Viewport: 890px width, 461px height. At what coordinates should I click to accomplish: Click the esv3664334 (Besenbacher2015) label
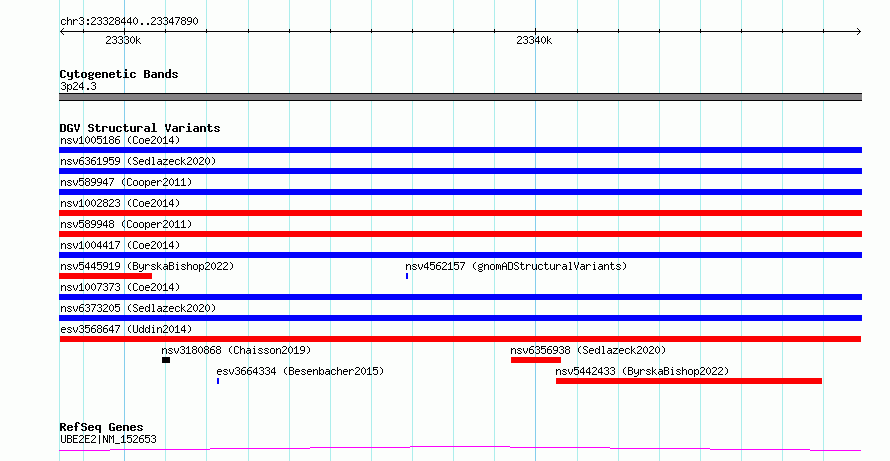[300, 371]
